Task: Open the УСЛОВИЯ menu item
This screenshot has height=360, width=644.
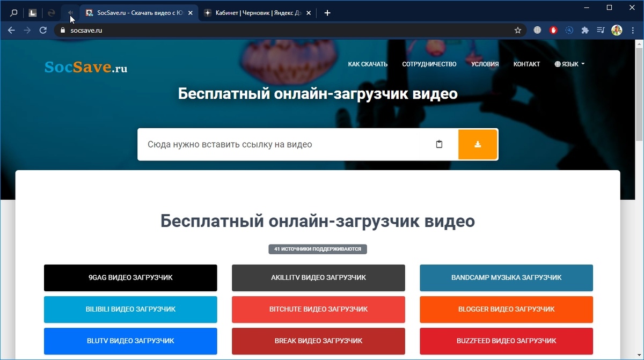Action: 485,64
